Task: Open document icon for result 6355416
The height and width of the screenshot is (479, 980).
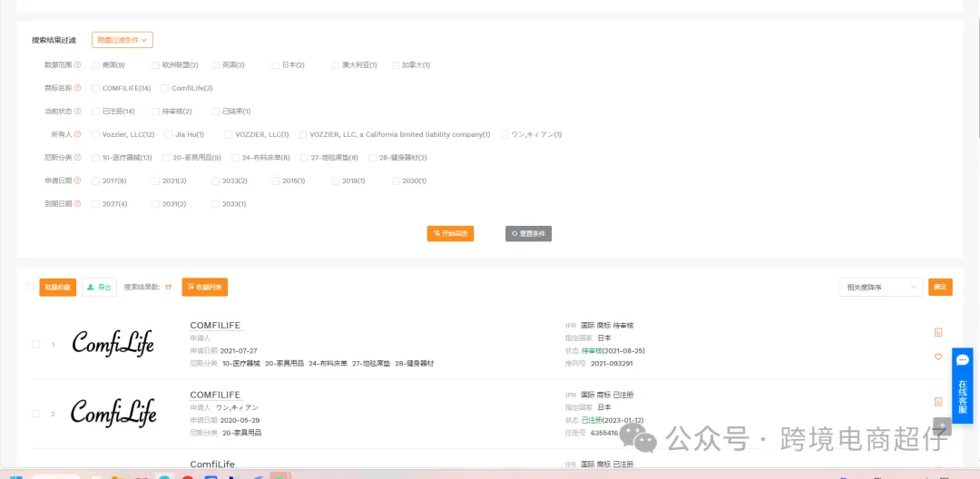Action: (x=938, y=401)
